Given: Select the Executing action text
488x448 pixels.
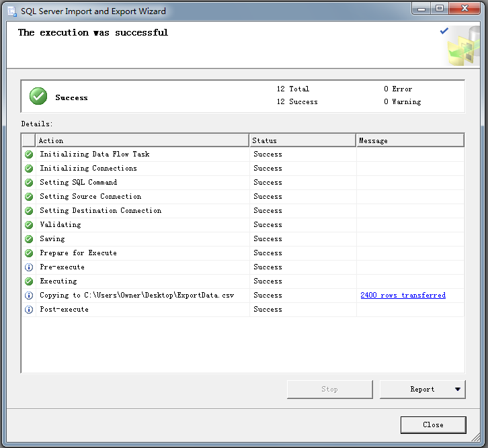Looking at the screenshot, I should (58, 281).
